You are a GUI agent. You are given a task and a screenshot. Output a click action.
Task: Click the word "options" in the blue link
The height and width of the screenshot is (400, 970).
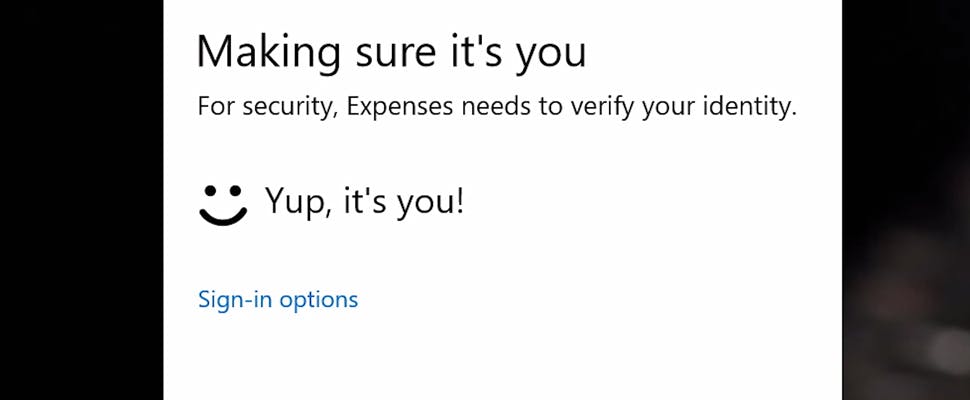pos(318,299)
